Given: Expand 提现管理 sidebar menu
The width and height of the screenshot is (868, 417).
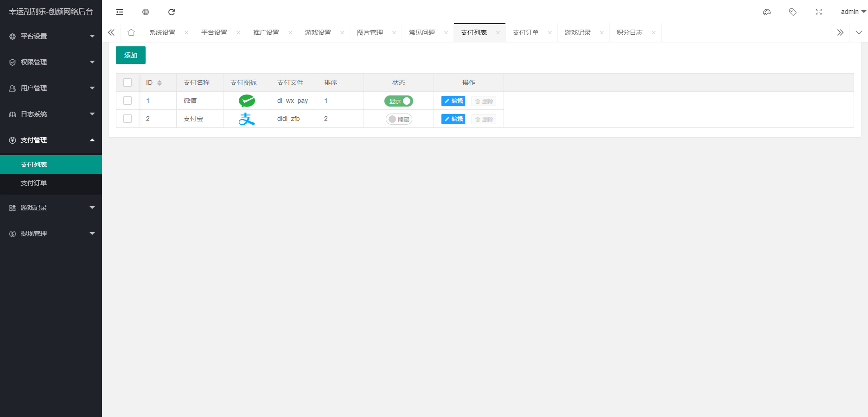Looking at the screenshot, I should coord(51,234).
